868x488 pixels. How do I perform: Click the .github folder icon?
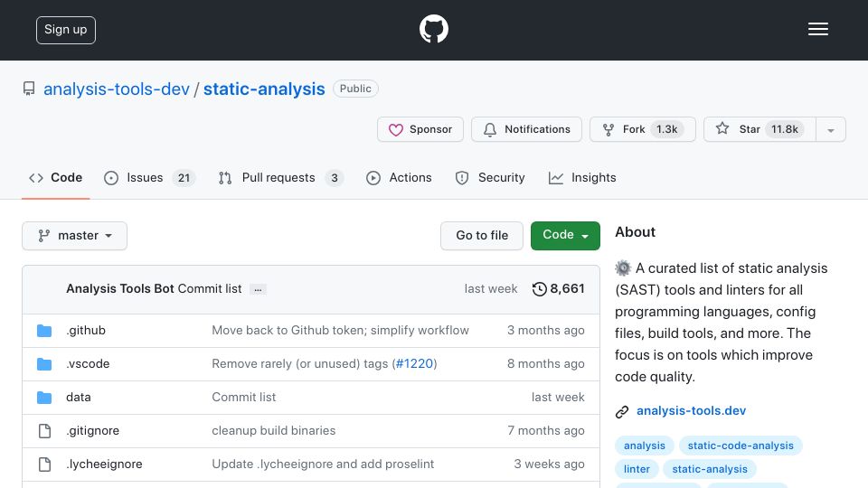[x=44, y=331]
